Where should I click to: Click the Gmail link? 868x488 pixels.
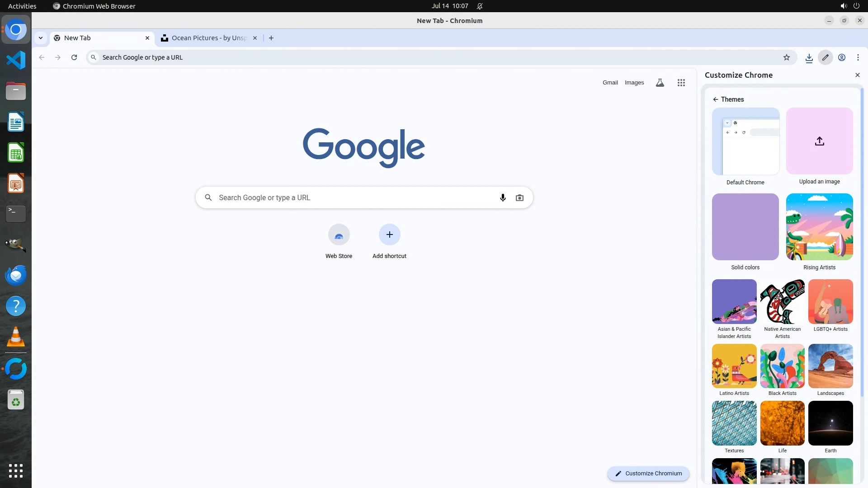point(610,83)
